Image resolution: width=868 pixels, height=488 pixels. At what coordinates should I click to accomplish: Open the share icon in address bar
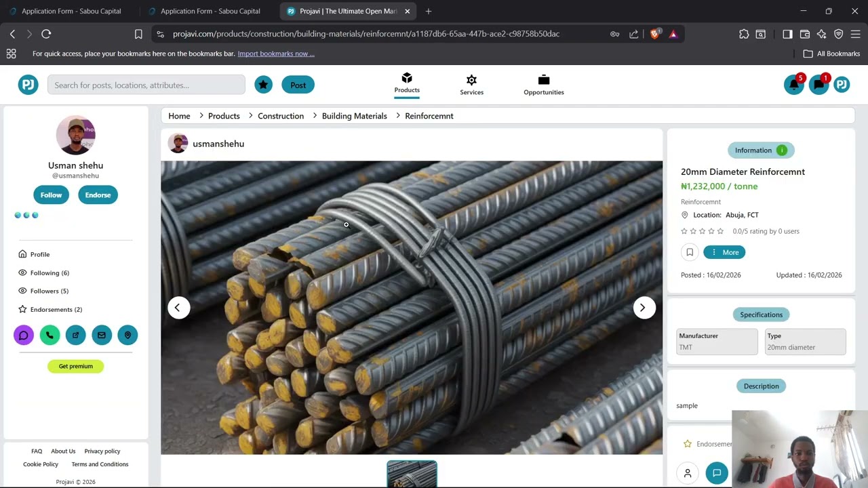633,34
